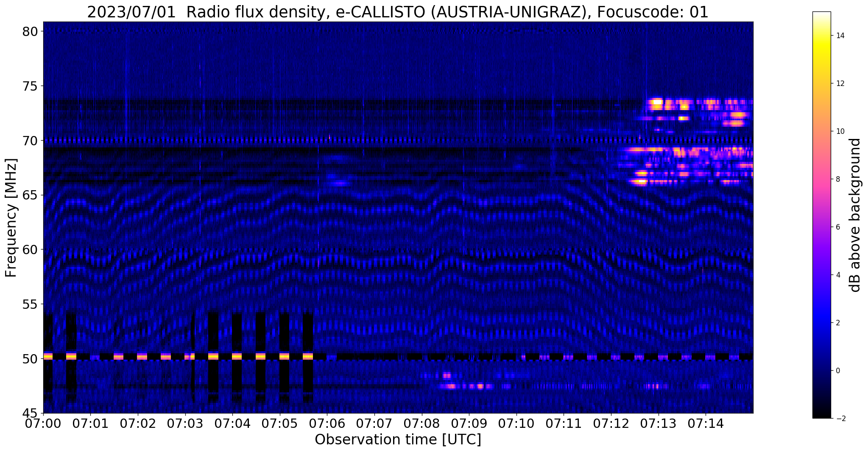
Task: Click the 07:05 time tick label
Action: (279, 423)
